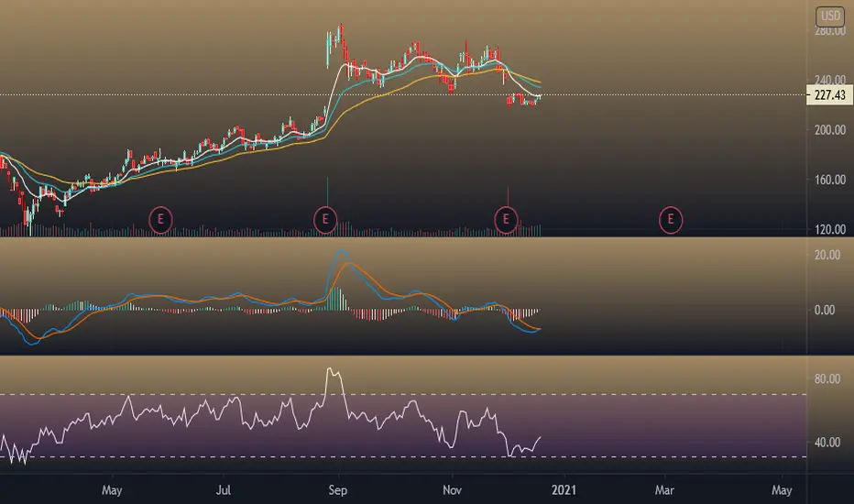
Task: Open the earnings marker before September
Action: pos(325,220)
